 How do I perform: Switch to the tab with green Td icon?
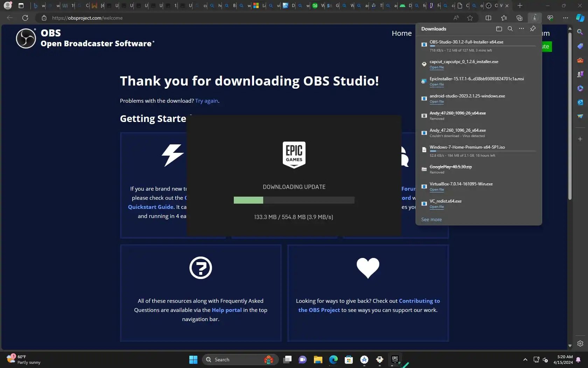(318, 6)
